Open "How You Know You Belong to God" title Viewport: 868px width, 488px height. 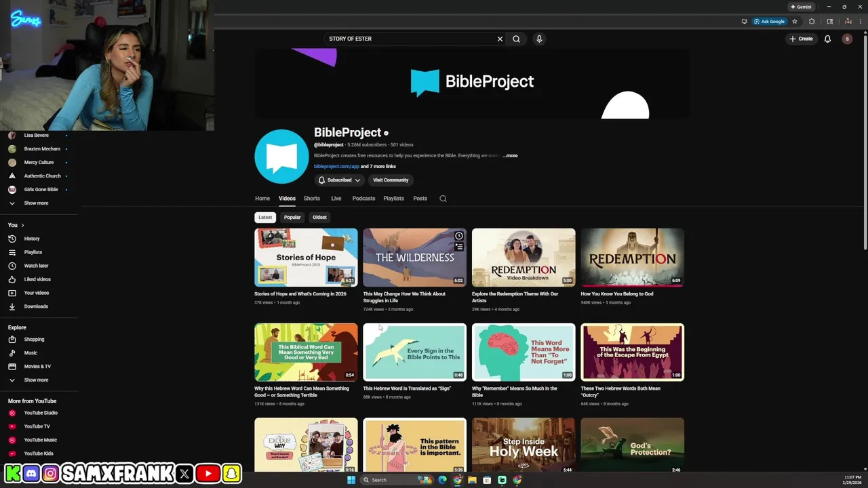click(617, 293)
